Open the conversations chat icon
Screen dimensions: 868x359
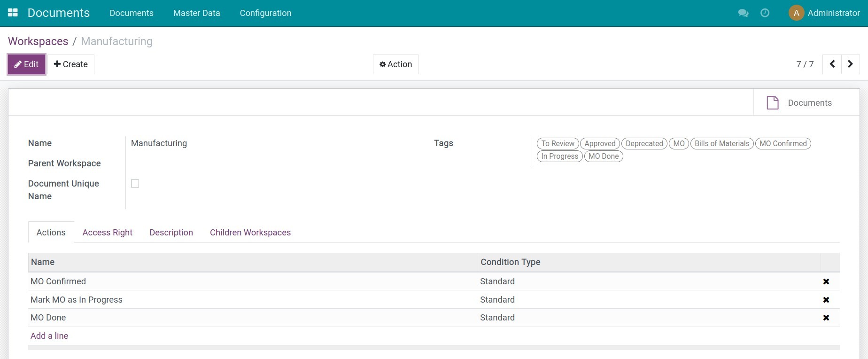(743, 13)
